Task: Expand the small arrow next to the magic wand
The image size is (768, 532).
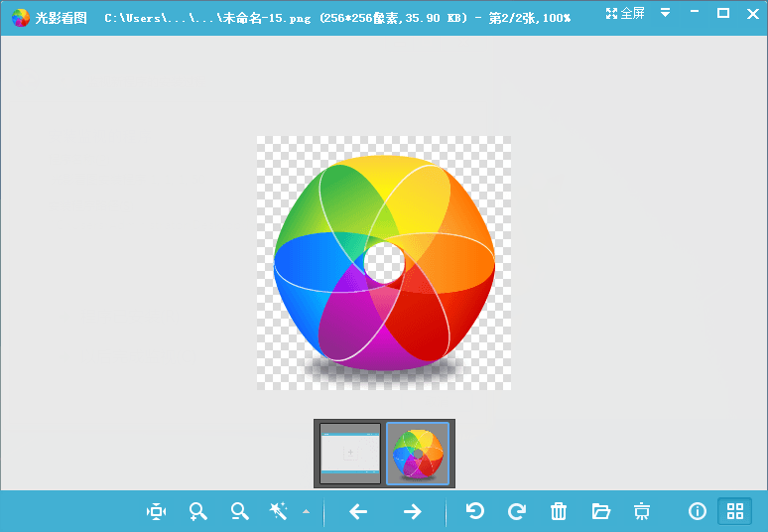Action: [307, 511]
